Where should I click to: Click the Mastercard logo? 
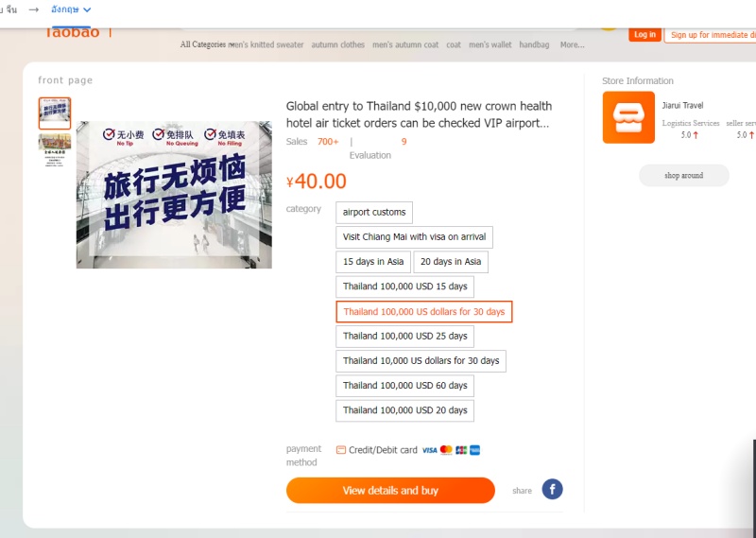pos(446,450)
